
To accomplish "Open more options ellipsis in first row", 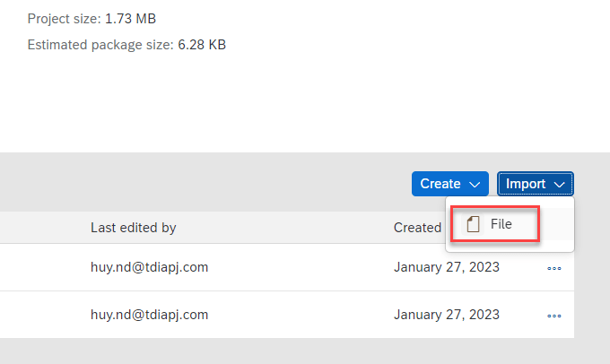I will coord(554,267).
